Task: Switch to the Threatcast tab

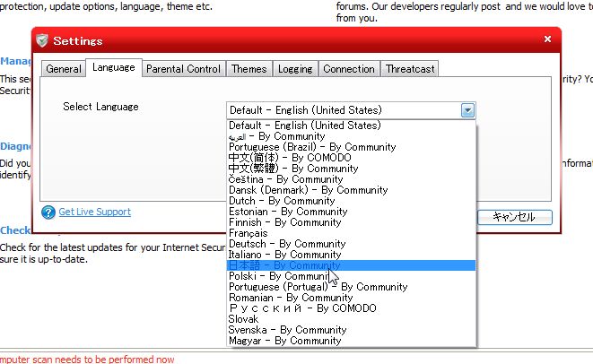Action: tap(410, 69)
